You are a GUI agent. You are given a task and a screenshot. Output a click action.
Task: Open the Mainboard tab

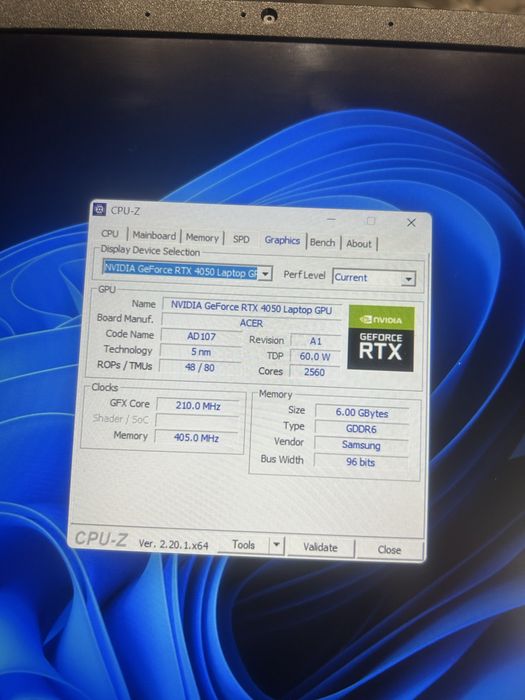coord(154,235)
